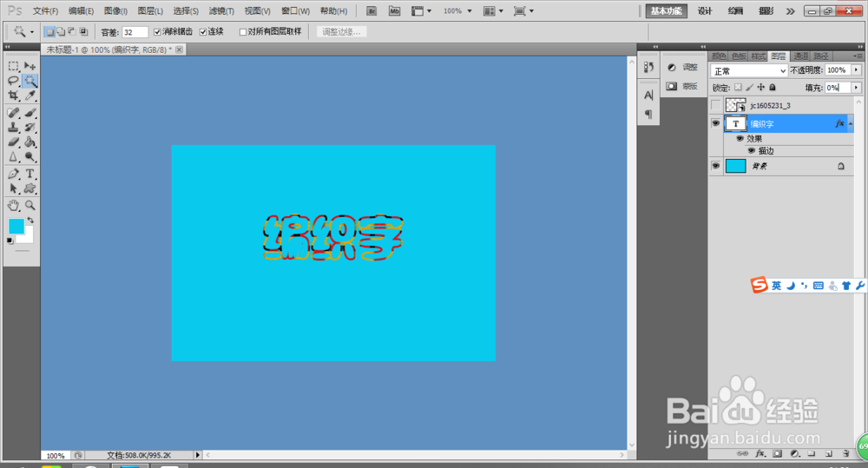Select the Brush tool

[30, 112]
